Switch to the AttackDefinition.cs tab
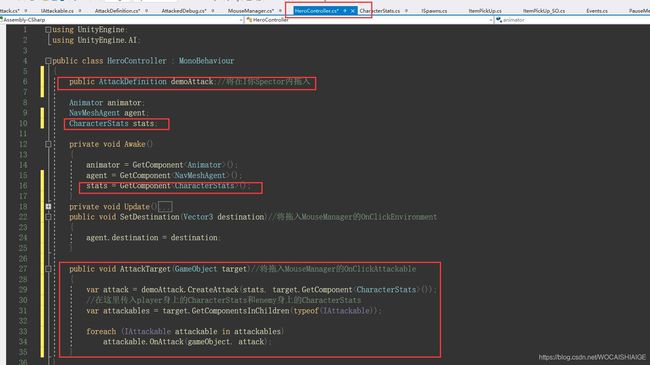Viewport: 650px width, 365px height. tap(117, 11)
